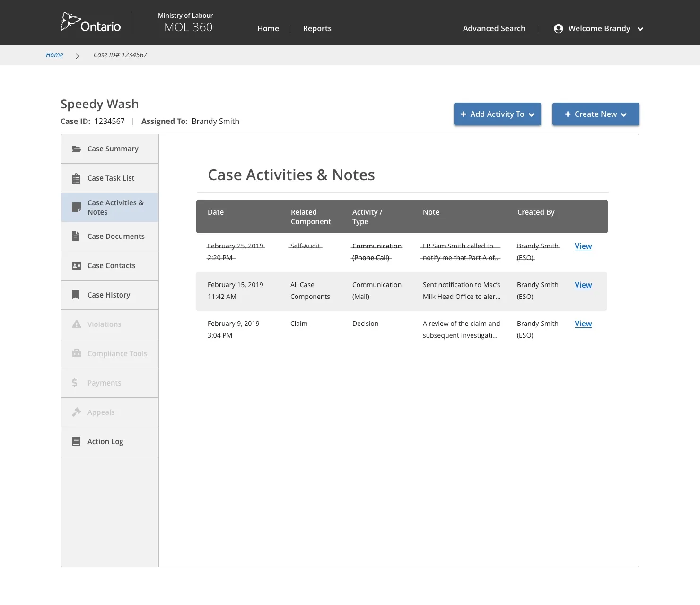This screenshot has height=605, width=700.
Task: Click the dollar sign icon for Payments
Action: (x=74, y=383)
